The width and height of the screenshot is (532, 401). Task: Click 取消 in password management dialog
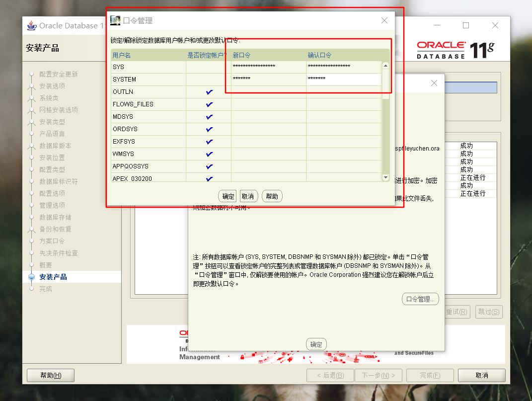click(248, 196)
